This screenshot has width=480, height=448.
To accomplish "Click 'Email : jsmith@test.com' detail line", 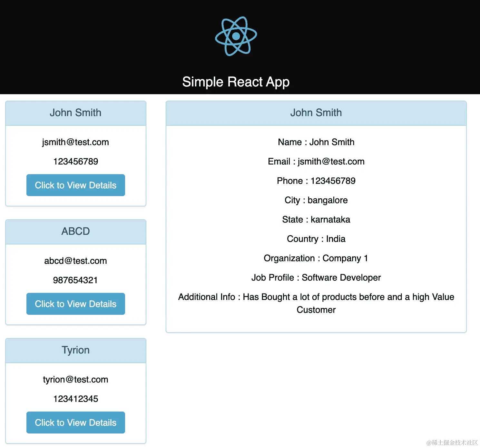I will [316, 162].
